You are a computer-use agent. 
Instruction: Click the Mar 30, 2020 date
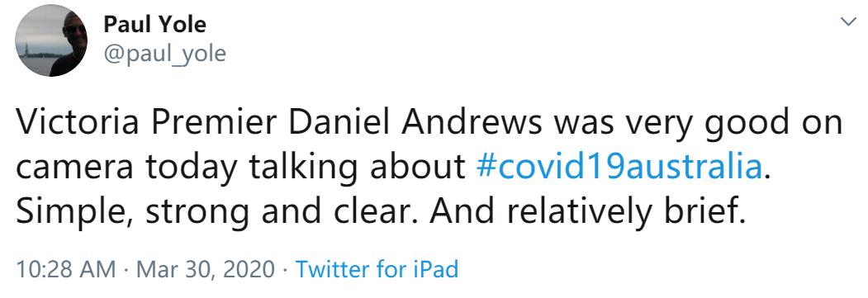[206, 270]
